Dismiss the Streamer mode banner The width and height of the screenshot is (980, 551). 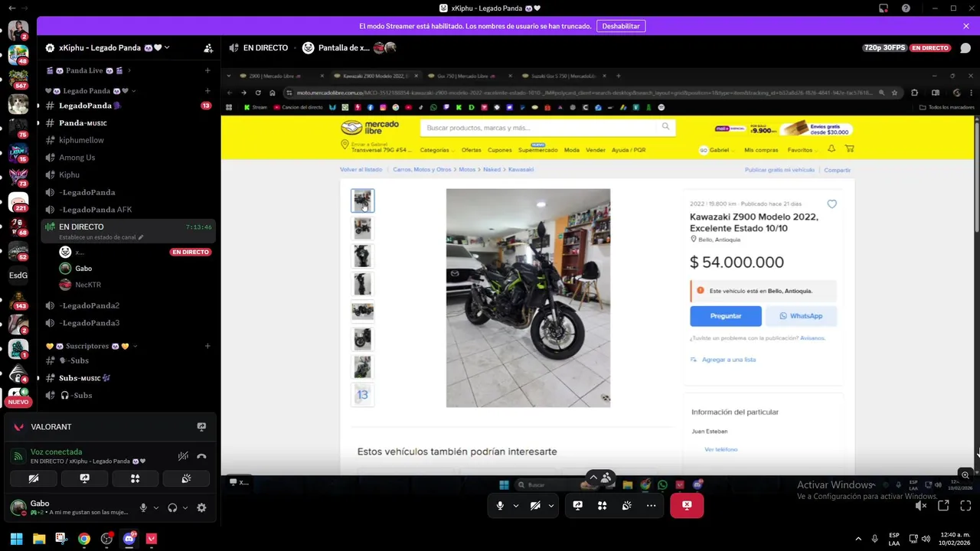(966, 26)
